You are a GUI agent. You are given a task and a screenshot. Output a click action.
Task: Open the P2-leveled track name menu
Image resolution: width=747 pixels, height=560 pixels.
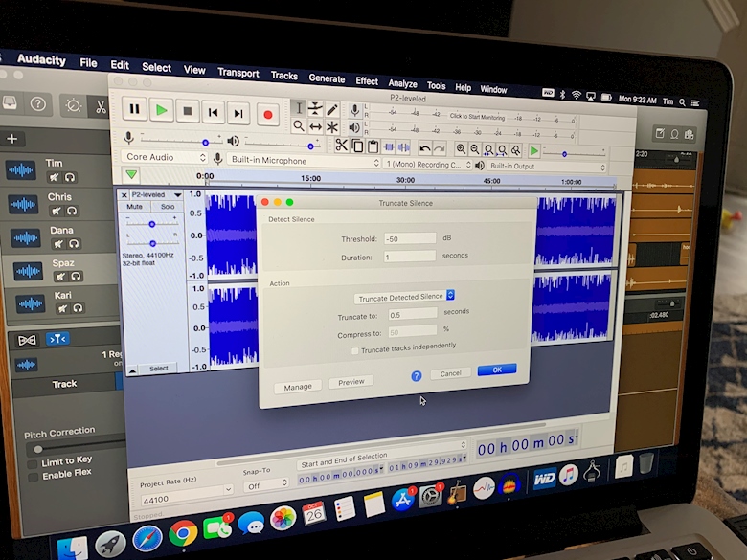156,194
